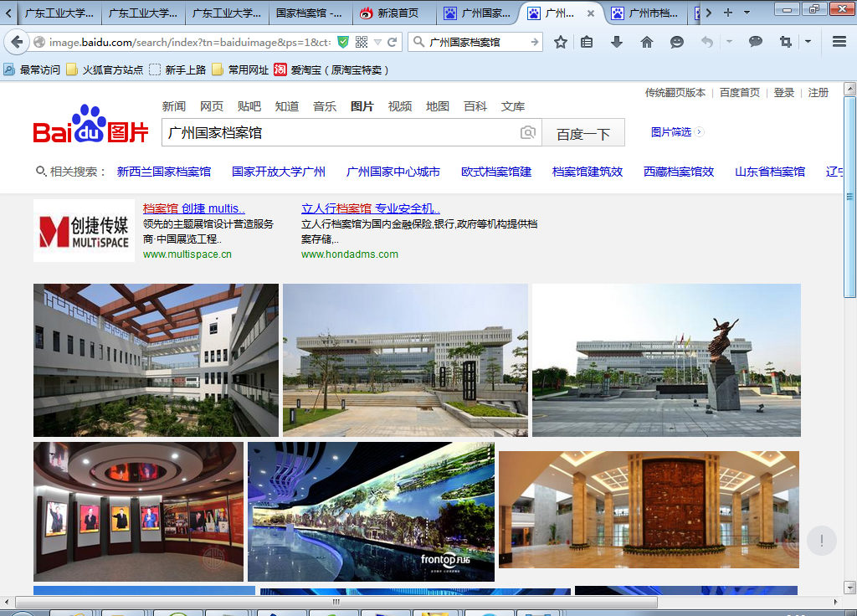This screenshot has width=857, height=616.
Task: Expand the 图片筛选 filter option
Action: coord(677,131)
